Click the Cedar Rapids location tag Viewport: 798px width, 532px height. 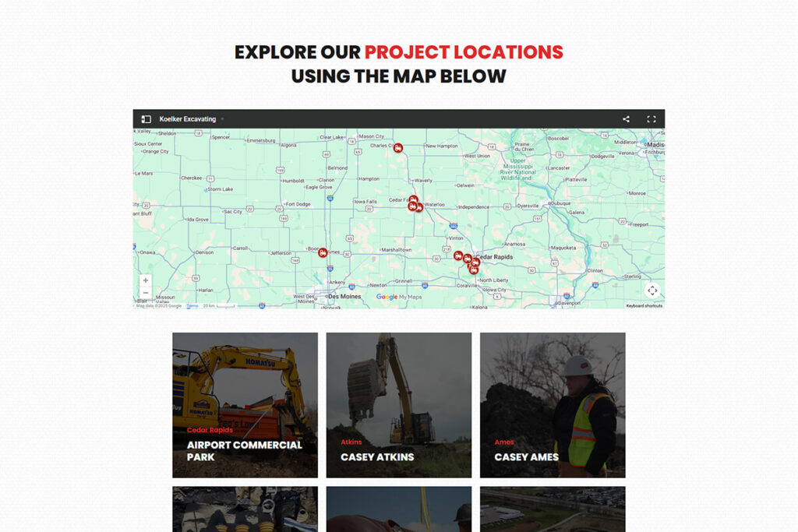[210, 430]
